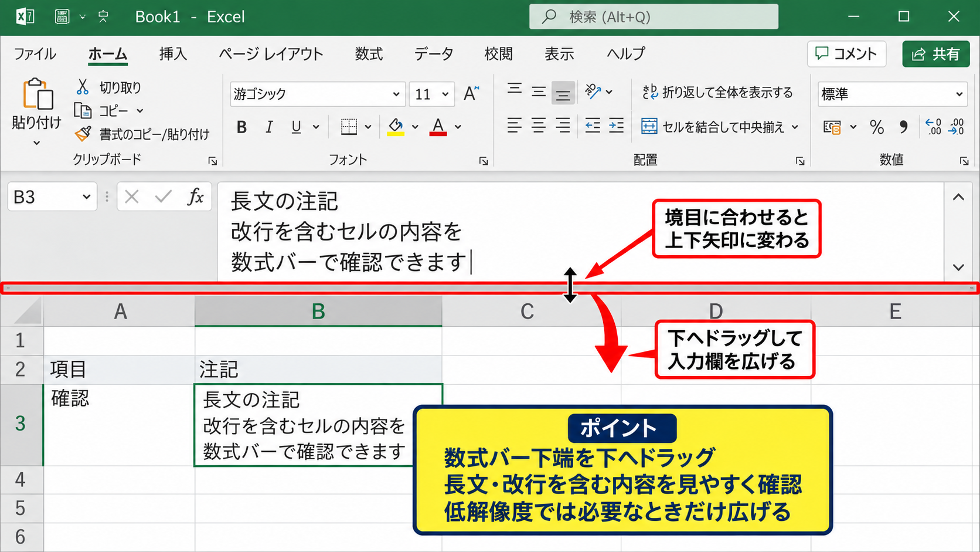Click the Format Painter brush icon
This screenshot has height=552, width=980.
(x=83, y=134)
